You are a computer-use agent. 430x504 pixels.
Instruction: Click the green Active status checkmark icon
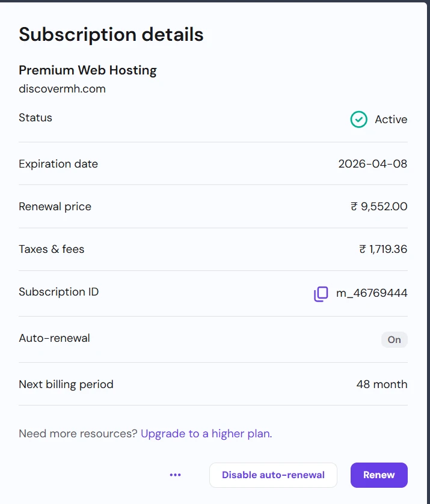(358, 120)
